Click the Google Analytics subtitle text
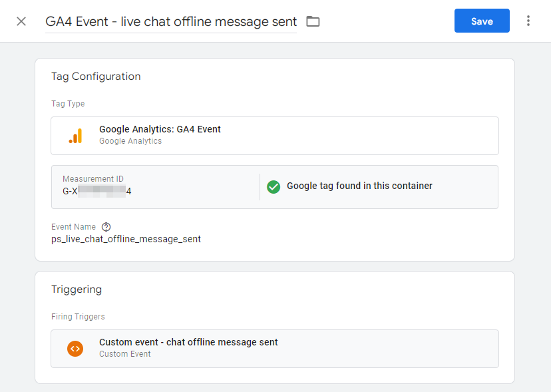This screenshot has height=392, width=551. click(x=131, y=141)
